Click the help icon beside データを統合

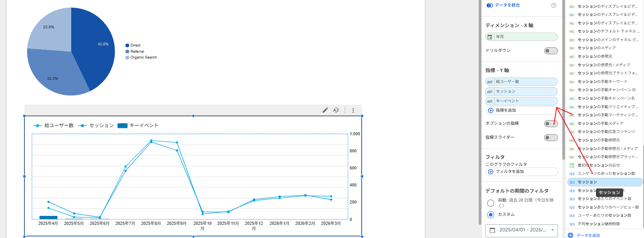pos(553,5)
